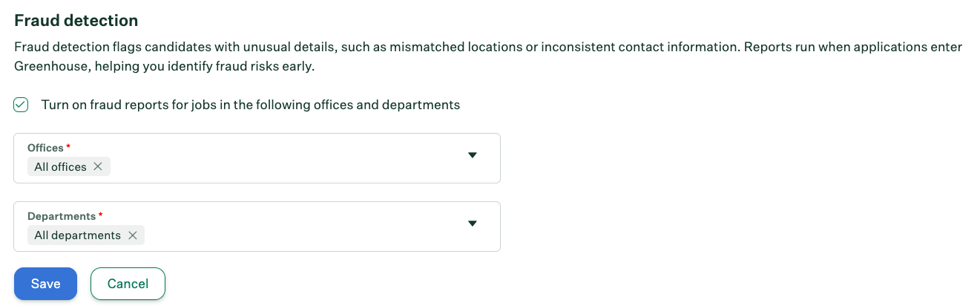980x306 pixels.
Task: Click the Offices field label
Action: 45,148
